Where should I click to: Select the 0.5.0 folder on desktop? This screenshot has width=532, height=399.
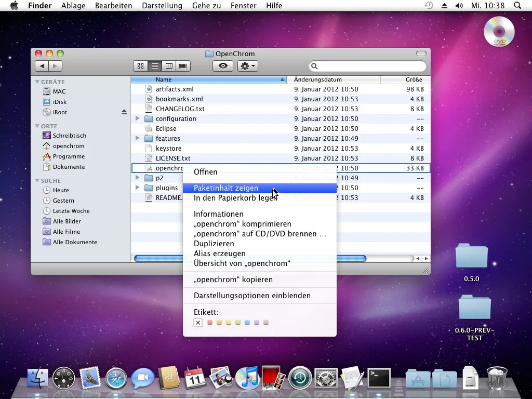coord(472,256)
